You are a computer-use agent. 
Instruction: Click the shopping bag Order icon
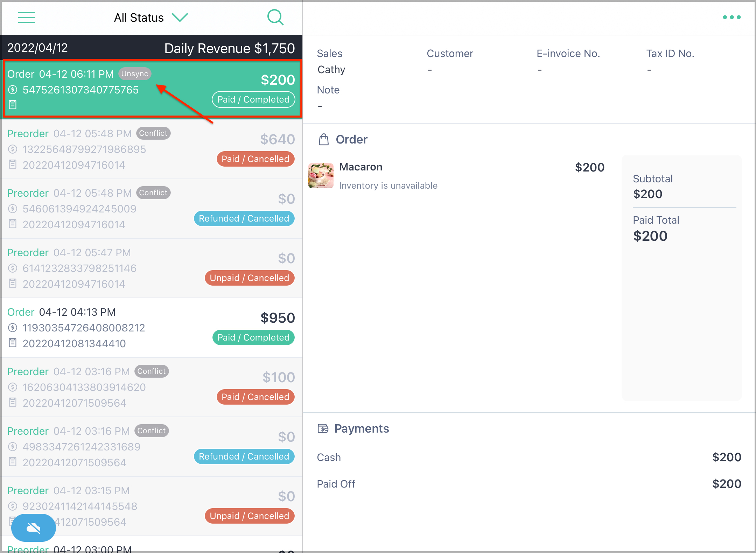coord(324,139)
